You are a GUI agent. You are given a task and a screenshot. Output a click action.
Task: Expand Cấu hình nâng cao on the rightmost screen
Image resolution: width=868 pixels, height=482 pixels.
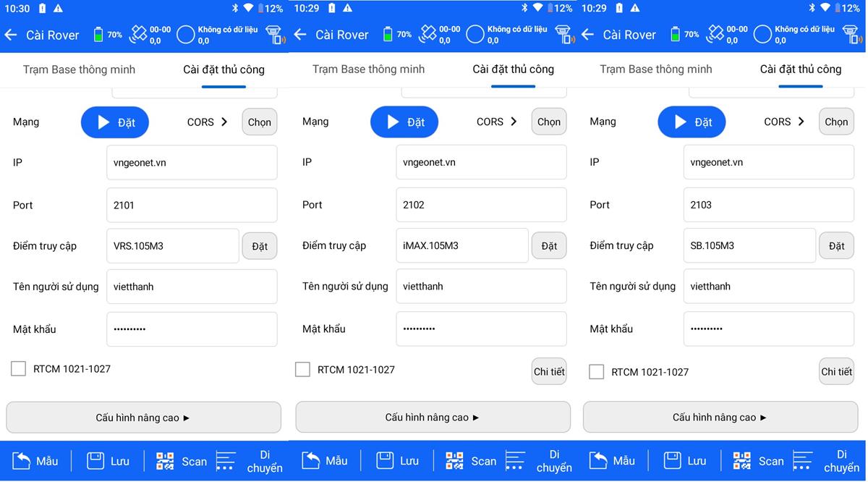click(x=720, y=418)
